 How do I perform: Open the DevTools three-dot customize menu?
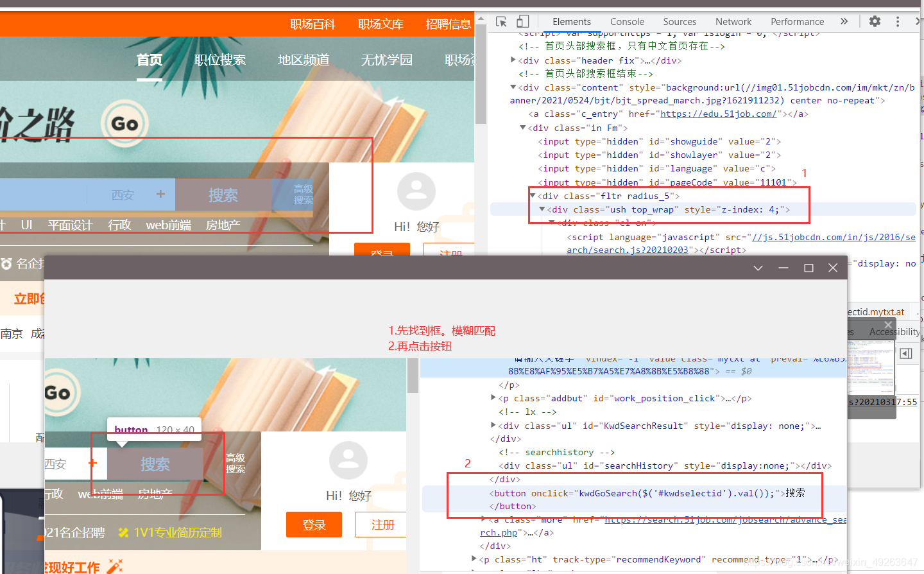[898, 21]
